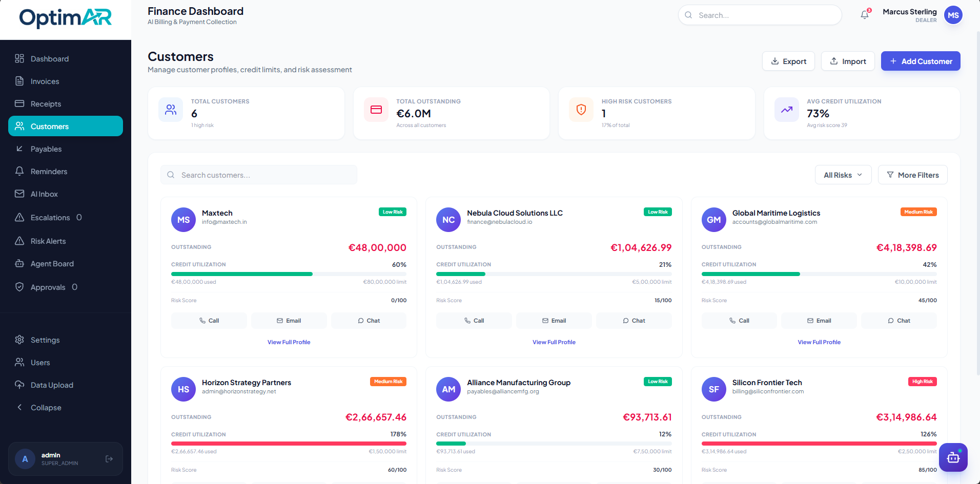
Task: Email Maxtech customer
Action: pyautogui.click(x=289, y=321)
